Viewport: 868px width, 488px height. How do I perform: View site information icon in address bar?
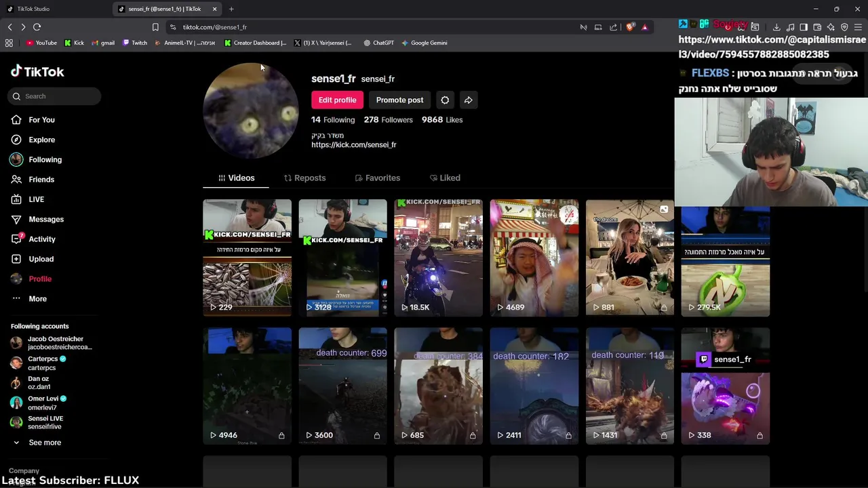(x=173, y=27)
